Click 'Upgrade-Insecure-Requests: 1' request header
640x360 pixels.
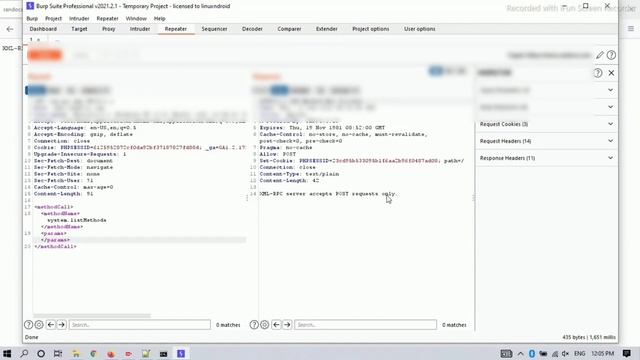(x=80, y=154)
